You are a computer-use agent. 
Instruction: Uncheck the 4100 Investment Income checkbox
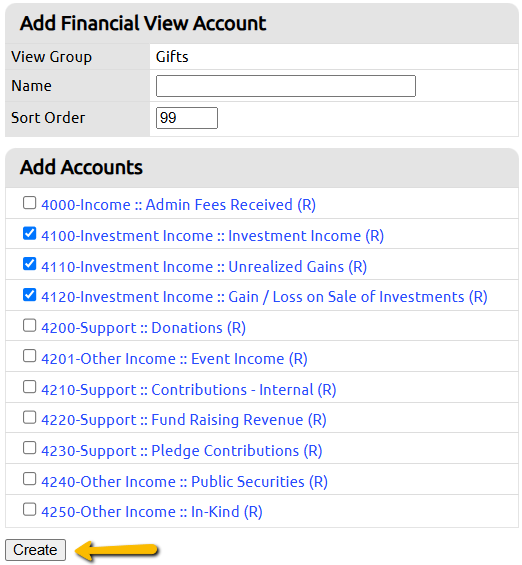pyautogui.click(x=29, y=233)
